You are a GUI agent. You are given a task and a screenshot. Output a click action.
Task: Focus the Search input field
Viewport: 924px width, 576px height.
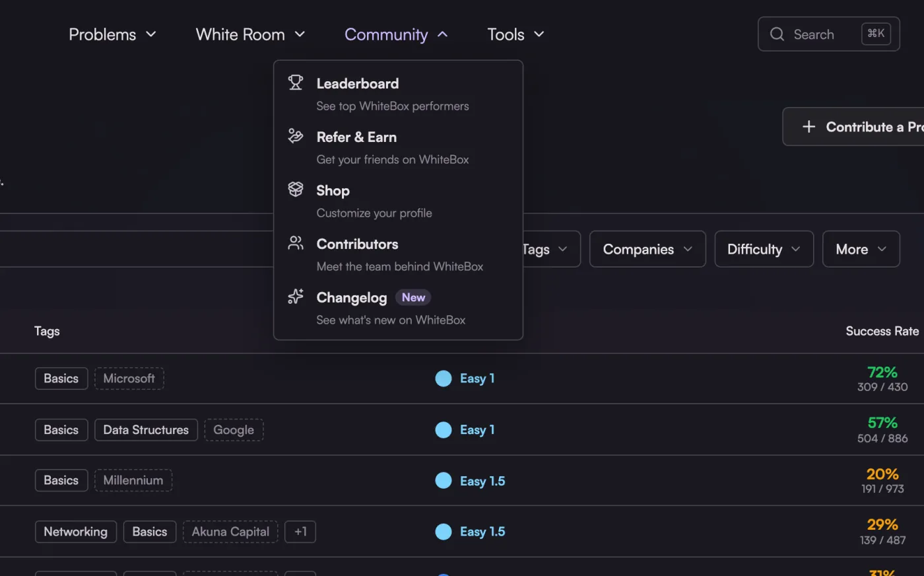click(829, 34)
